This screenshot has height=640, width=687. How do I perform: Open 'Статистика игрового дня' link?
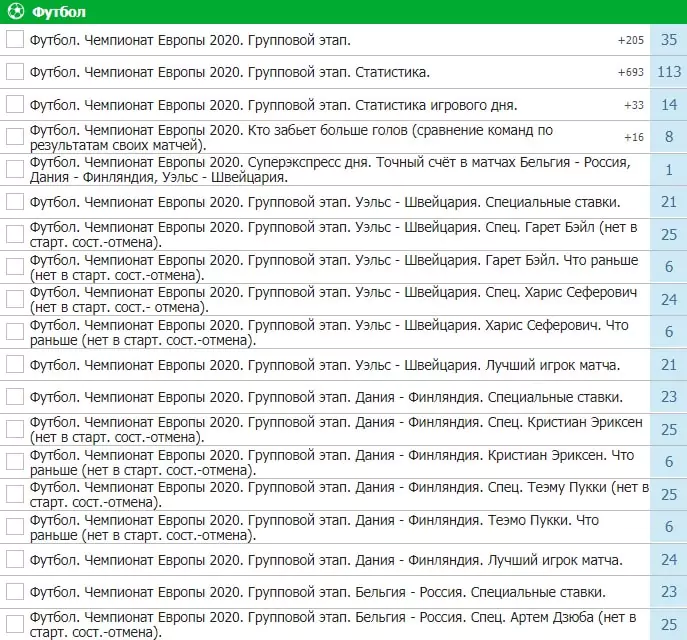[273, 105]
